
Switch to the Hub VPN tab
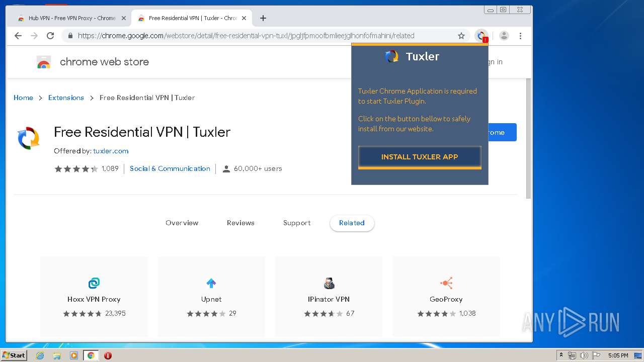(x=72, y=18)
